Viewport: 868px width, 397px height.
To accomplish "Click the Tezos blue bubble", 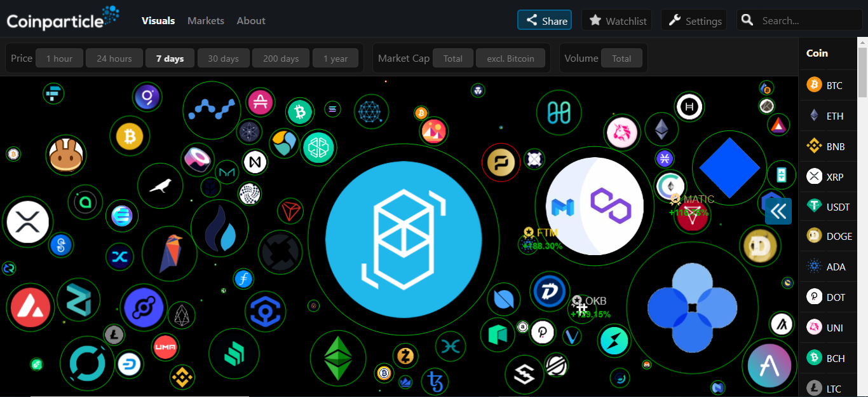I will [x=436, y=382].
